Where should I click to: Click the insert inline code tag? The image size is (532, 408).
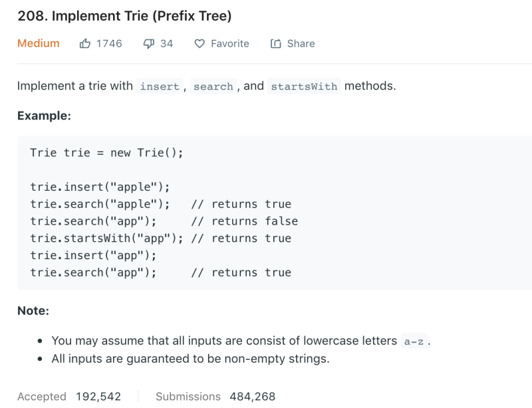160,86
